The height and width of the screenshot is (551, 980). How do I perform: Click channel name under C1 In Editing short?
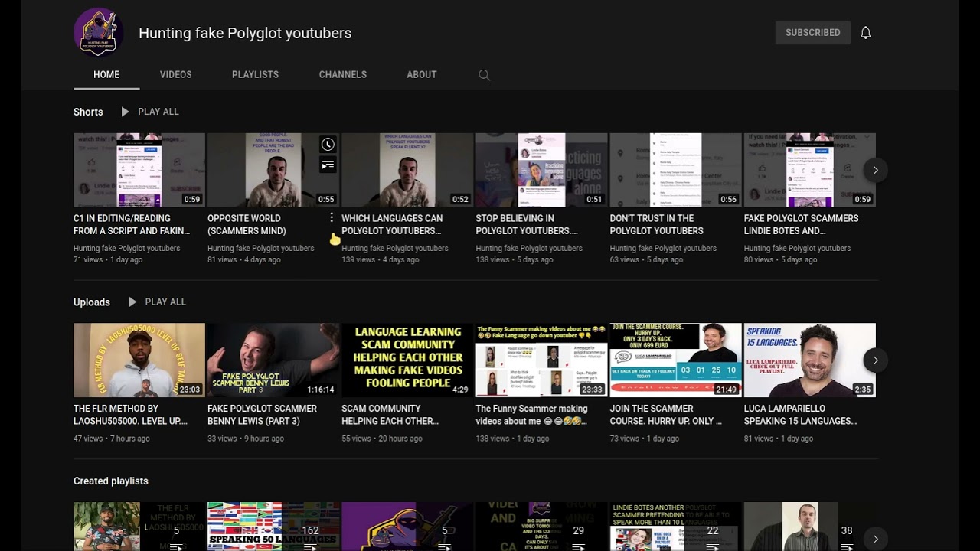[x=127, y=249]
